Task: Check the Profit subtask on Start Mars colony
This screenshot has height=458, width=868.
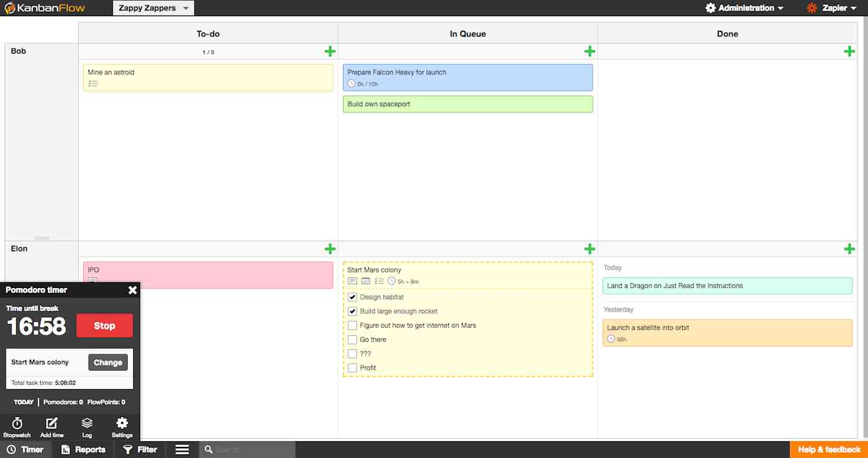Action: (x=352, y=367)
